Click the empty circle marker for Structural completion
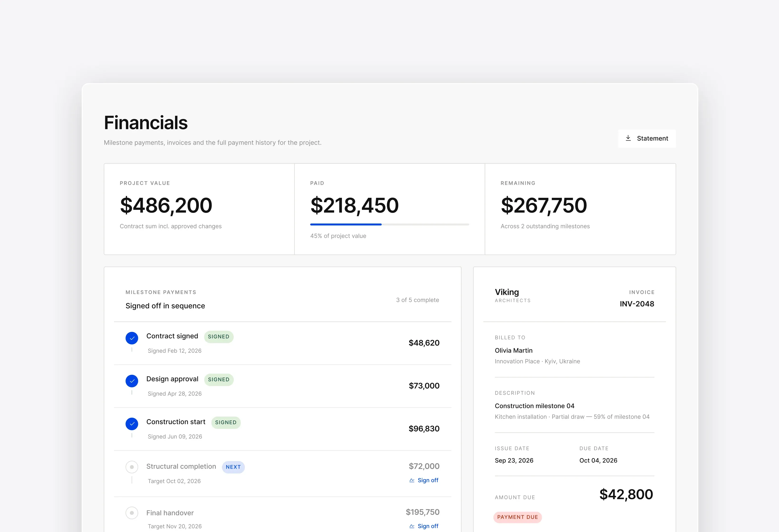The image size is (779, 532). coord(132,467)
